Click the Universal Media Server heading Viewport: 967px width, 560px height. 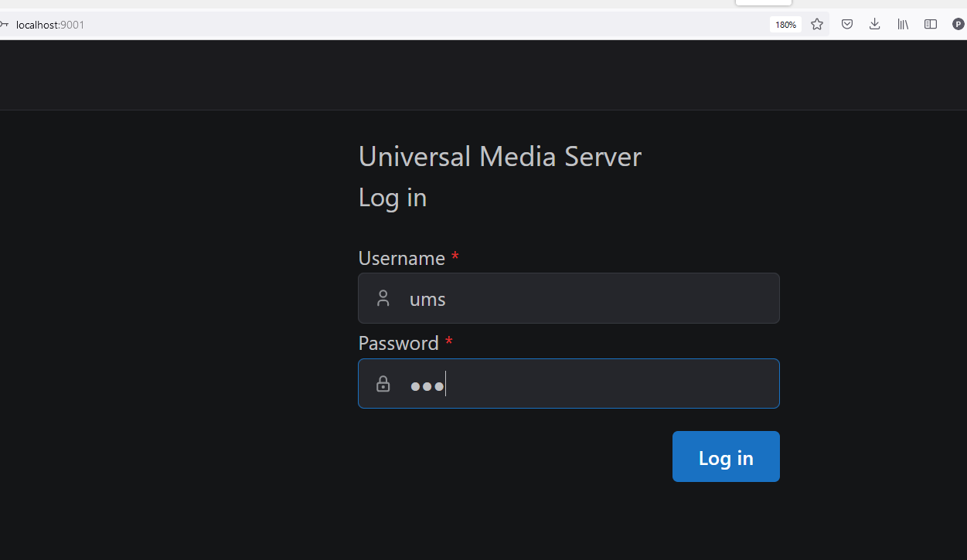point(499,156)
